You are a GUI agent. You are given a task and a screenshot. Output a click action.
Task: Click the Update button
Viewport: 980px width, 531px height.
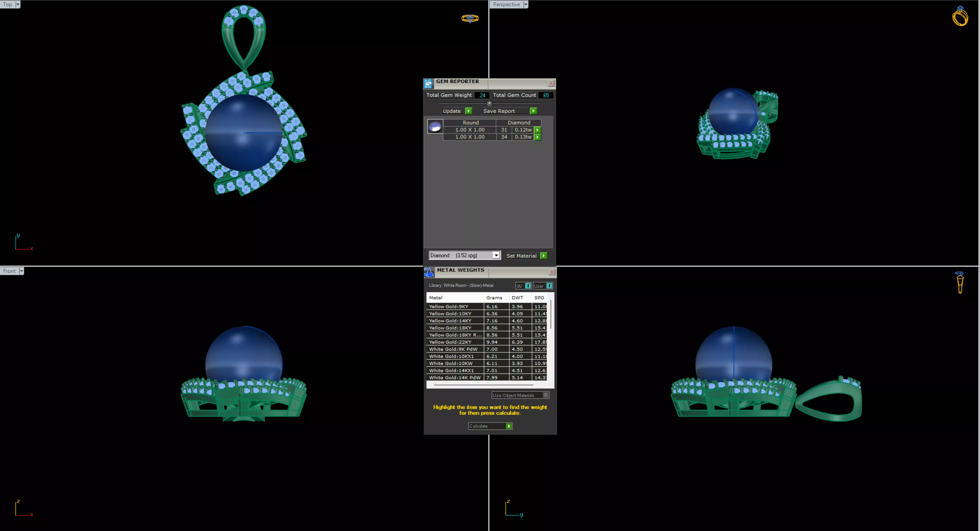453,111
